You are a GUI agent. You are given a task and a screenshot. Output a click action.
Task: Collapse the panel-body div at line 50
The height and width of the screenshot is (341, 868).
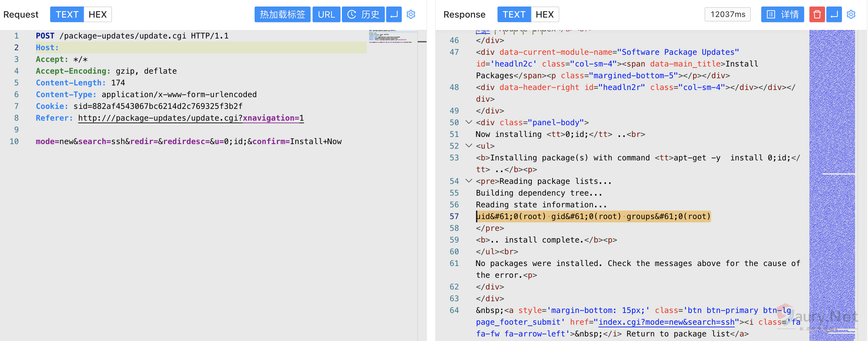click(x=469, y=122)
